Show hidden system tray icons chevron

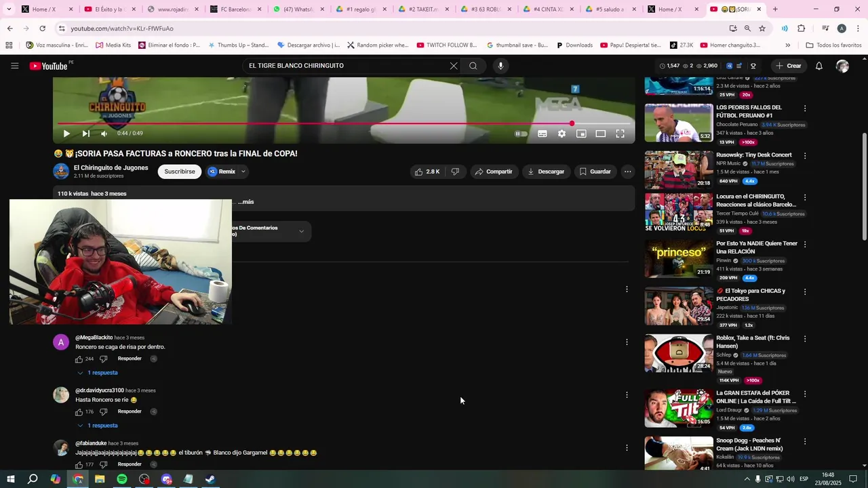point(747,479)
